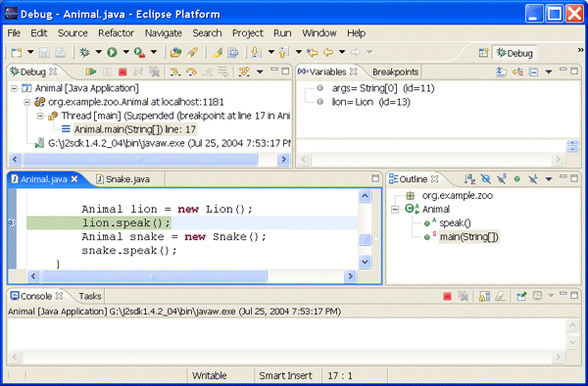Viewport: 588px width, 386px height.
Task: Toggle Hide Static Members in Outline view
Action: (502, 179)
